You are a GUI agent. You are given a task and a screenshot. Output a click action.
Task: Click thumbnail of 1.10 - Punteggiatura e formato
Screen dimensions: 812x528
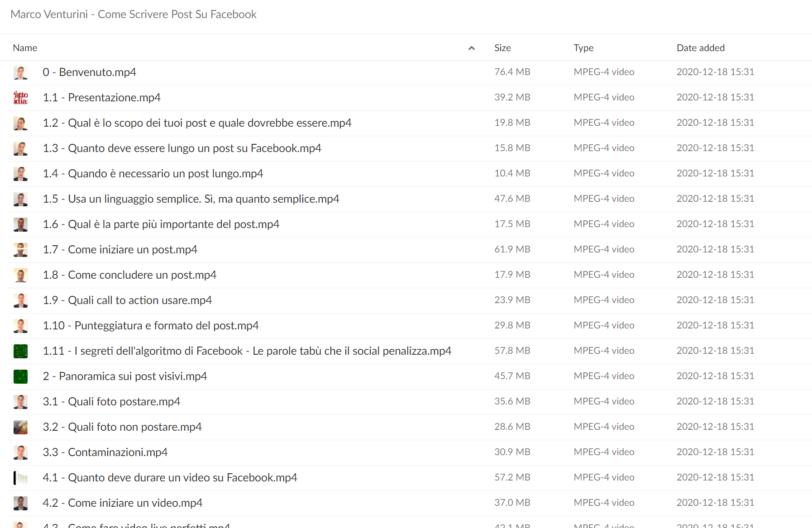tap(20, 326)
